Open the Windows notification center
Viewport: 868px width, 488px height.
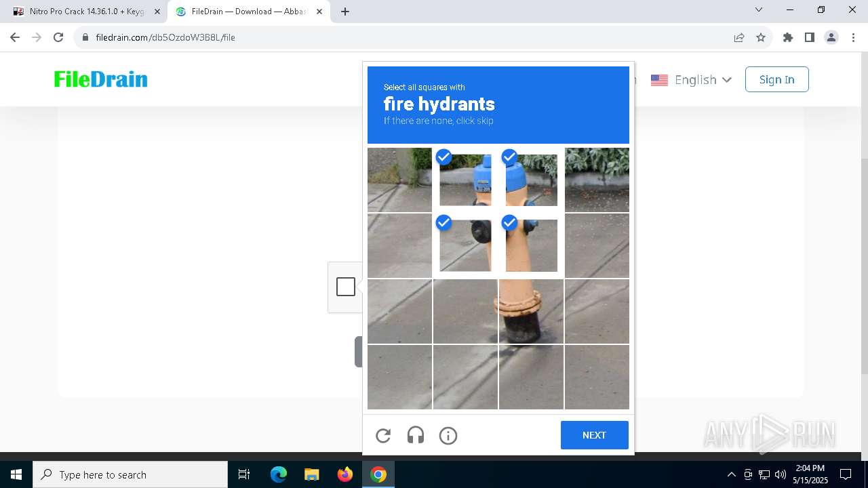point(846,474)
